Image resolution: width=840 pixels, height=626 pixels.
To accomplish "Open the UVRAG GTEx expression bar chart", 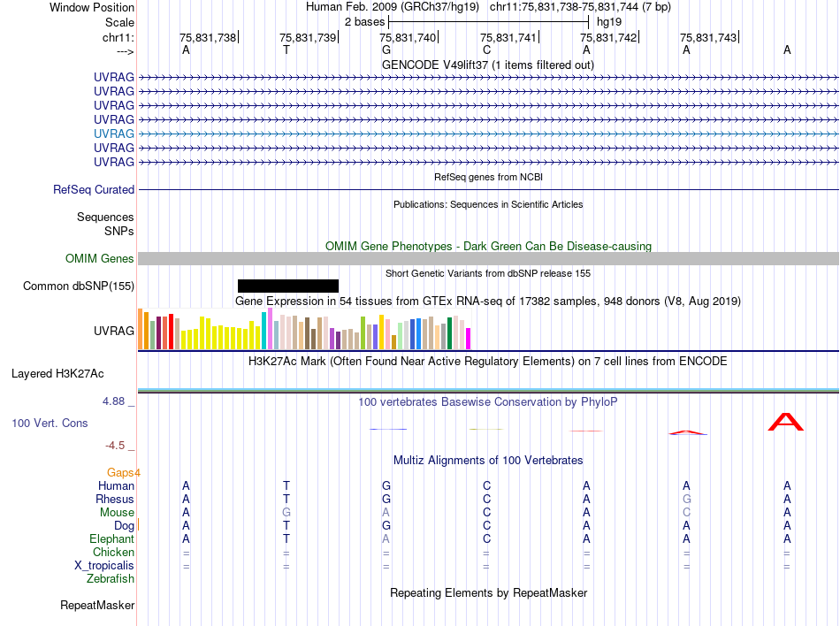I will (x=305, y=332).
